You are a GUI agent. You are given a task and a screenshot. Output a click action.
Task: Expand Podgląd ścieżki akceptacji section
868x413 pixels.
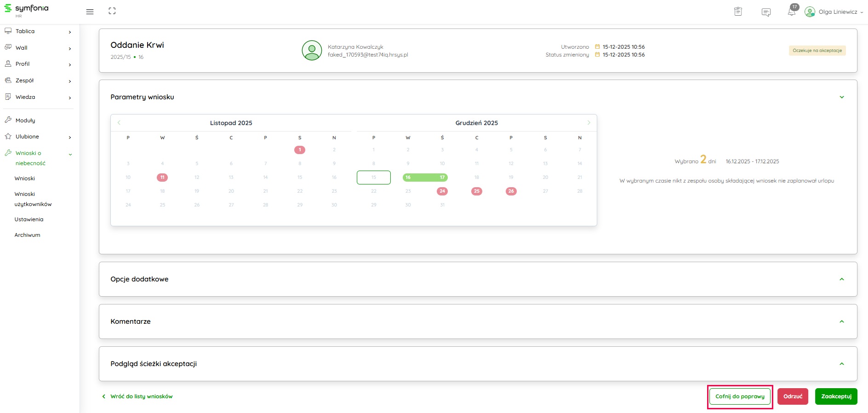click(842, 364)
